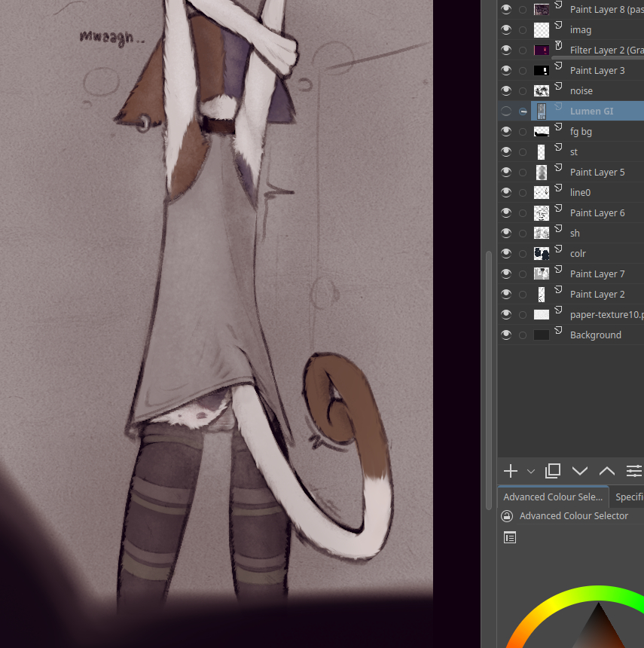Switch to the Advanced Colour Selector tab
The image size is (644, 648).
click(x=553, y=497)
